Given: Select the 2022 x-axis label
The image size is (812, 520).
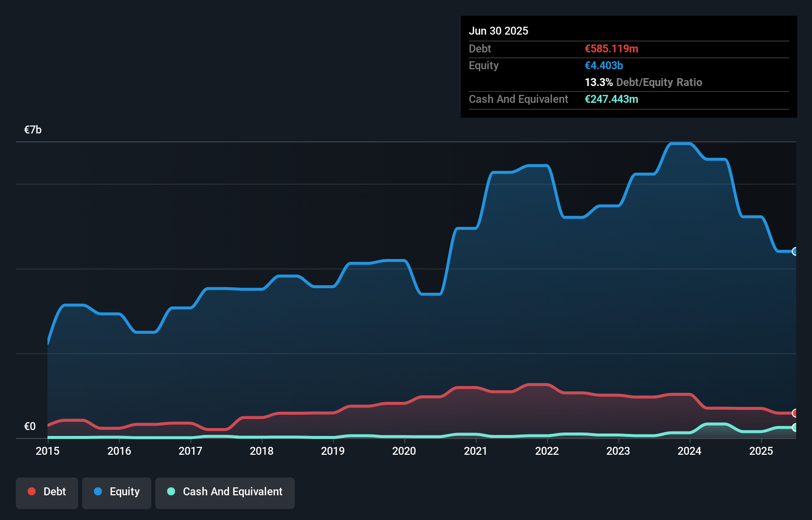Looking at the screenshot, I should pyautogui.click(x=547, y=451).
